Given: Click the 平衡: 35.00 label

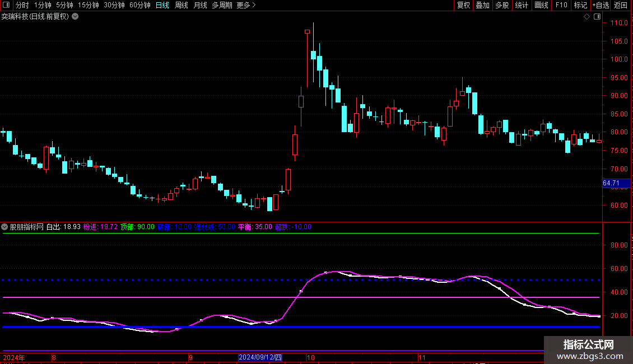Looking at the screenshot, I should pos(255,227).
